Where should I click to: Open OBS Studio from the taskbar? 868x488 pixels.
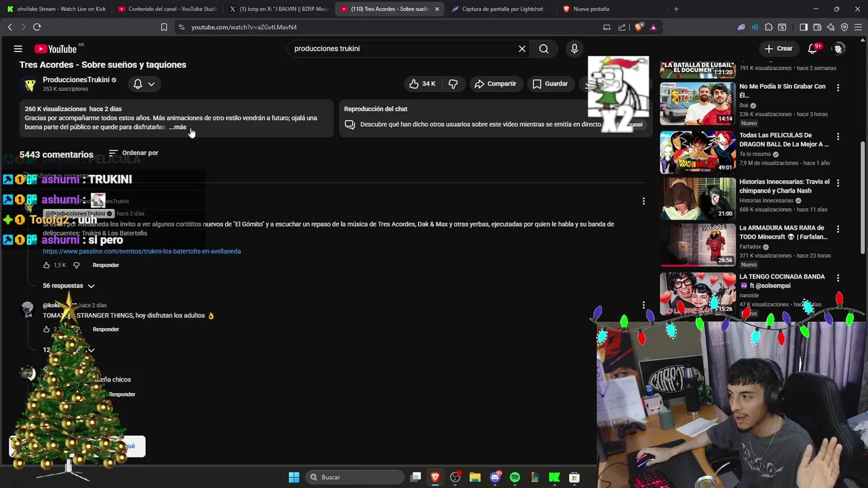click(x=455, y=477)
